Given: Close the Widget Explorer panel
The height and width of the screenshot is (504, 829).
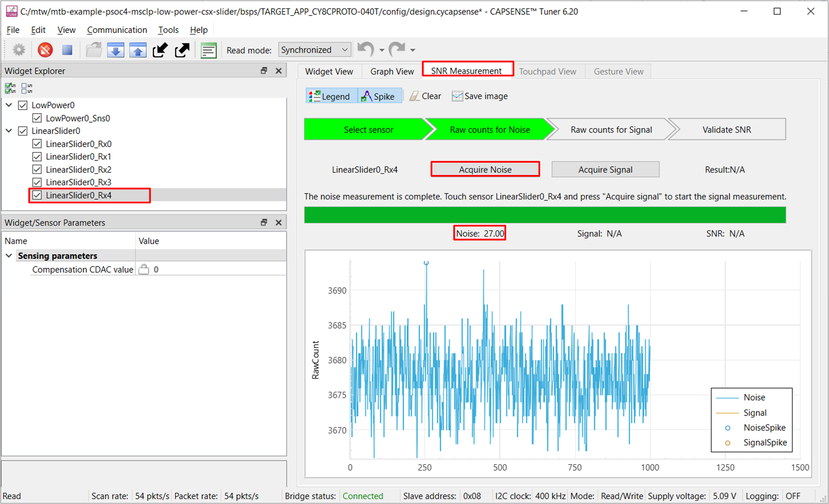Looking at the screenshot, I should click(279, 71).
